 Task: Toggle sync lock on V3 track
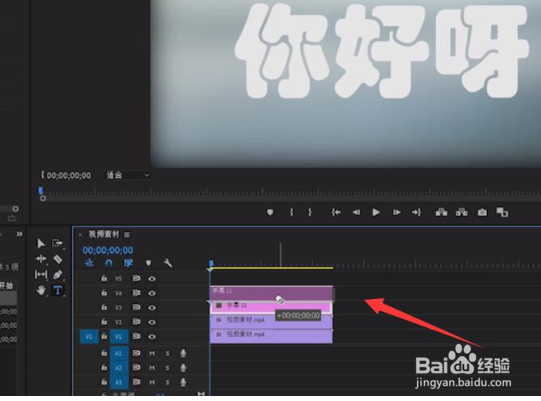point(137,307)
